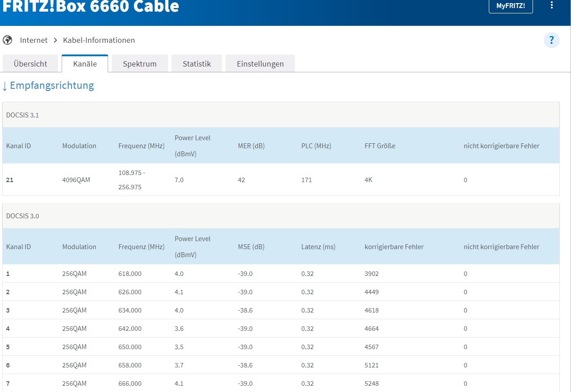
Task: Open the three-dot options menu
Action: [x=552, y=6]
